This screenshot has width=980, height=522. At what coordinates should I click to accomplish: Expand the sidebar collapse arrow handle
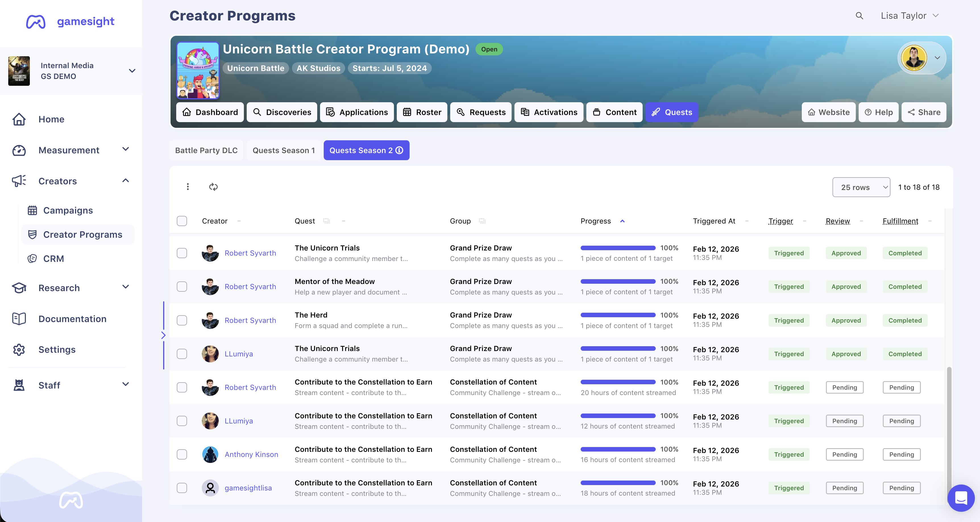[163, 335]
